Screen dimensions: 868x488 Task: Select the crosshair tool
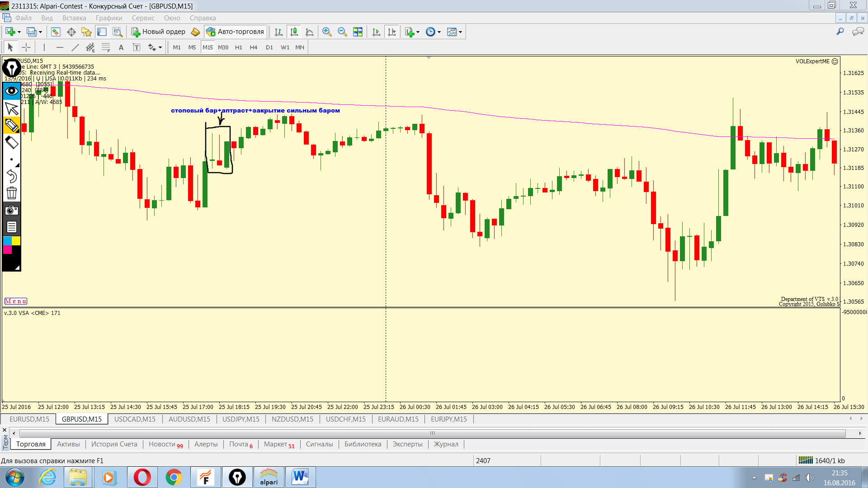pyautogui.click(x=26, y=47)
